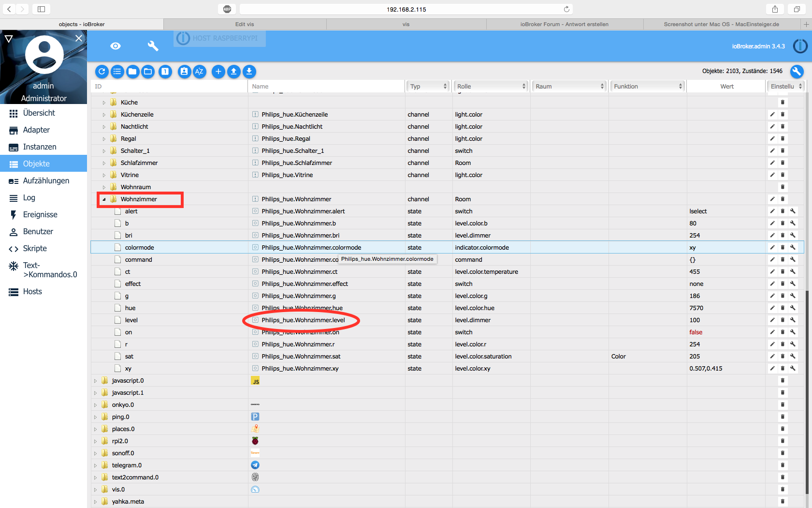This screenshot has width=812, height=508.
Task: Open the Raum filter dropdown
Action: 569,86
